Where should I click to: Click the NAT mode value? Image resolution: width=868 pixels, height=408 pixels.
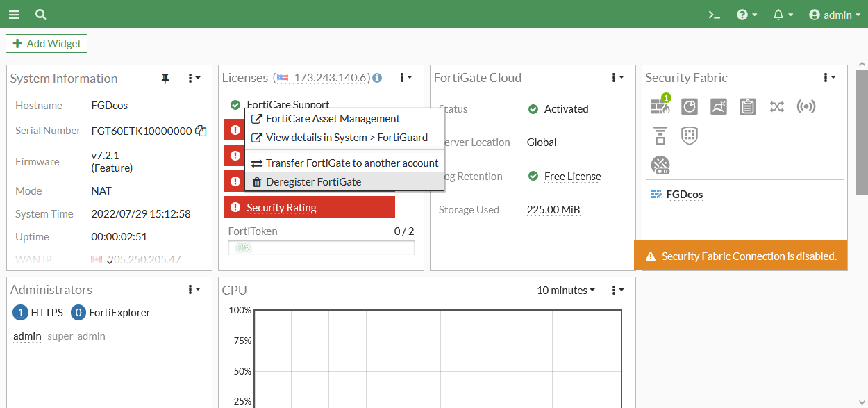[101, 191]
